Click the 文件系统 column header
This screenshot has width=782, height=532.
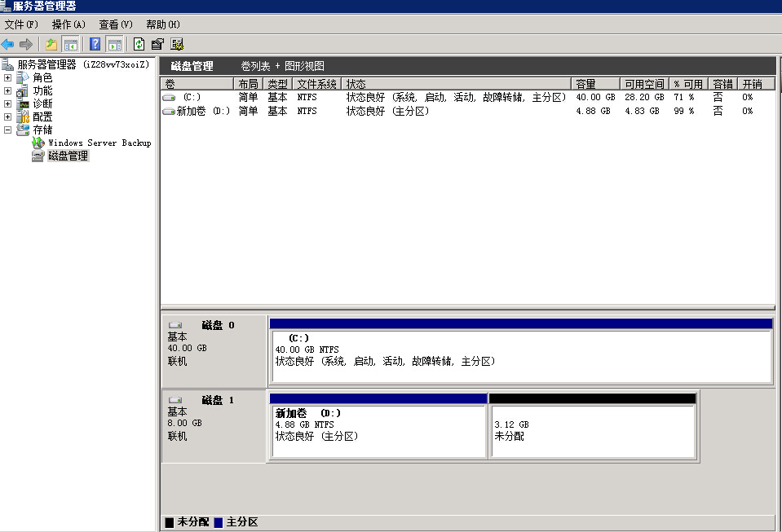[316, 84]
